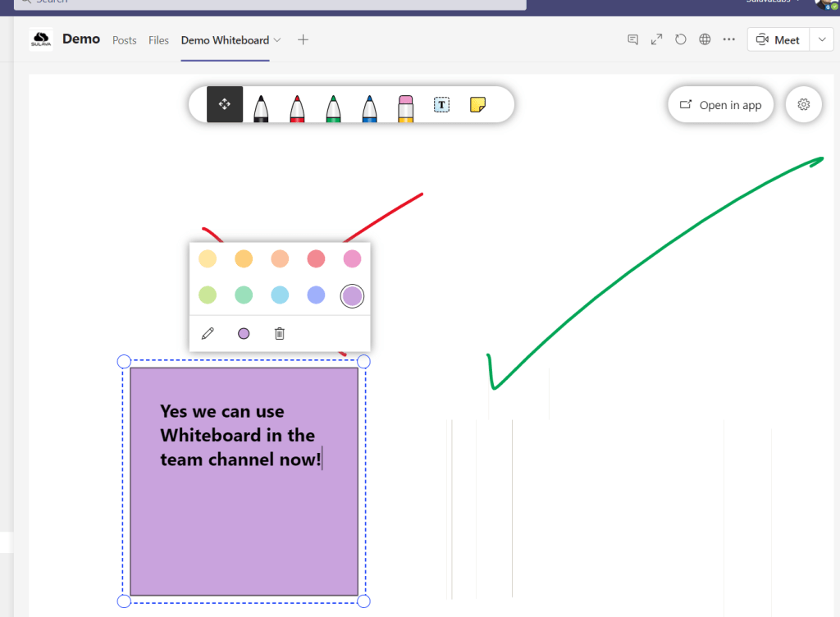
Task: Expand the Demo Whiteboard tab dropdown
Action: point(277,40)
